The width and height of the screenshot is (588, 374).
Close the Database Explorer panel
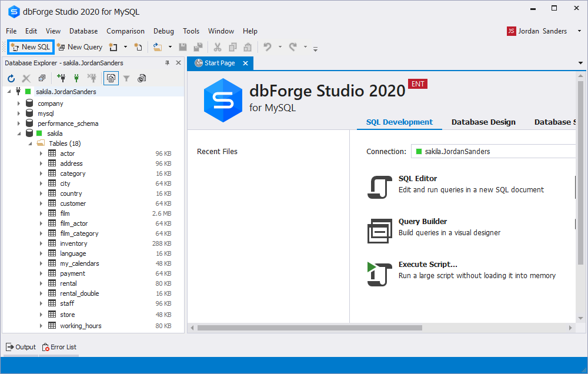tap(179, 63)
